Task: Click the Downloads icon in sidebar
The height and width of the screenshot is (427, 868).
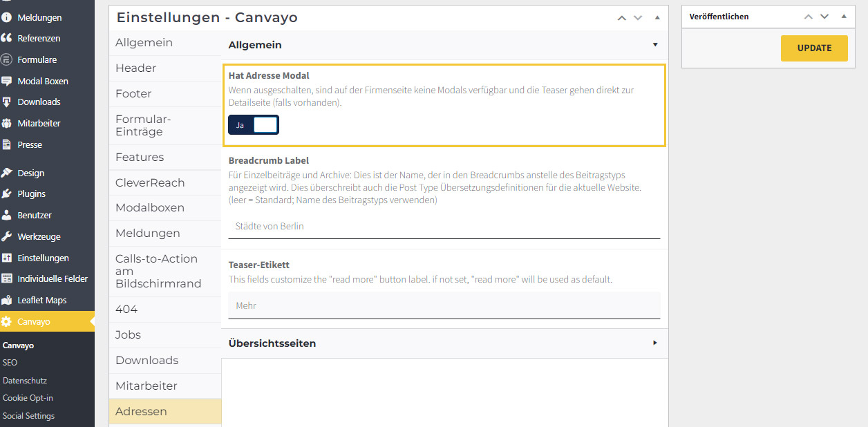Action: [x=7, y=102]
